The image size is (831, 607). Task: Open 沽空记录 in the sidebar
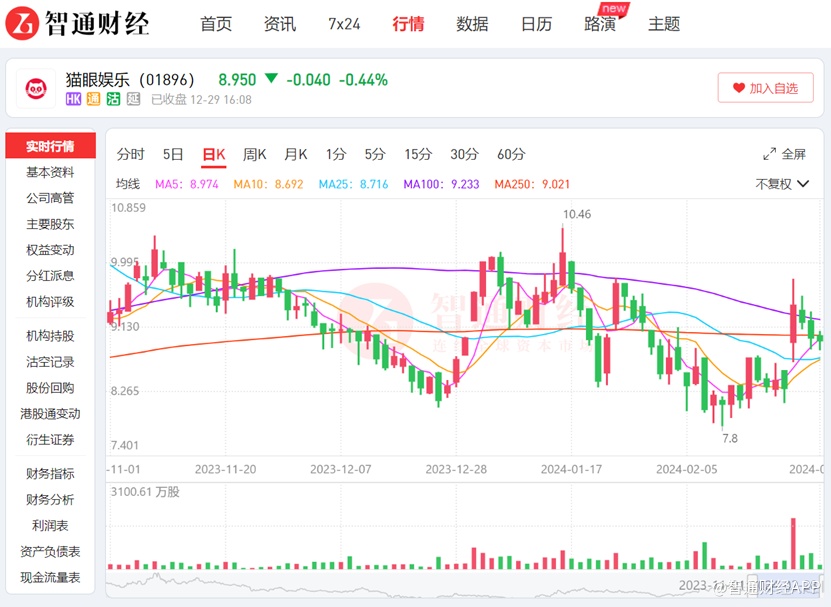point(50,362)
